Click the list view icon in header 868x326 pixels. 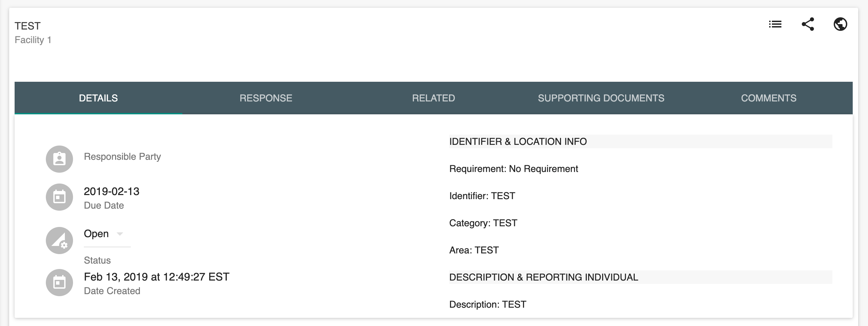pyautogui.click(x=775, y=24)
